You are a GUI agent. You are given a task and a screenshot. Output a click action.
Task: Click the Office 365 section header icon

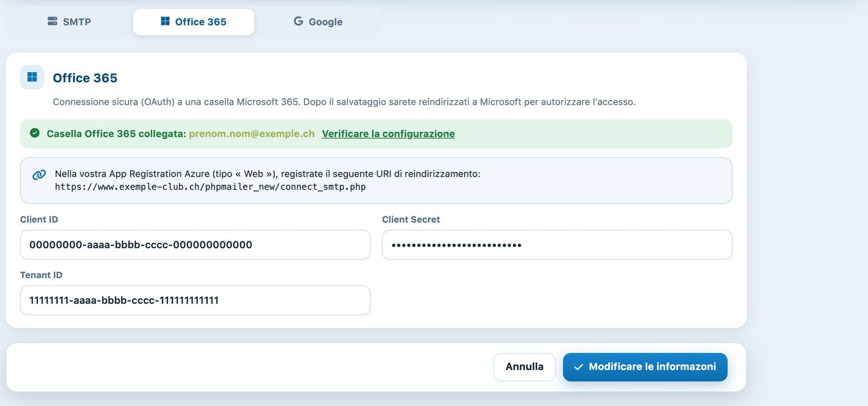click(x=32, y=77)
